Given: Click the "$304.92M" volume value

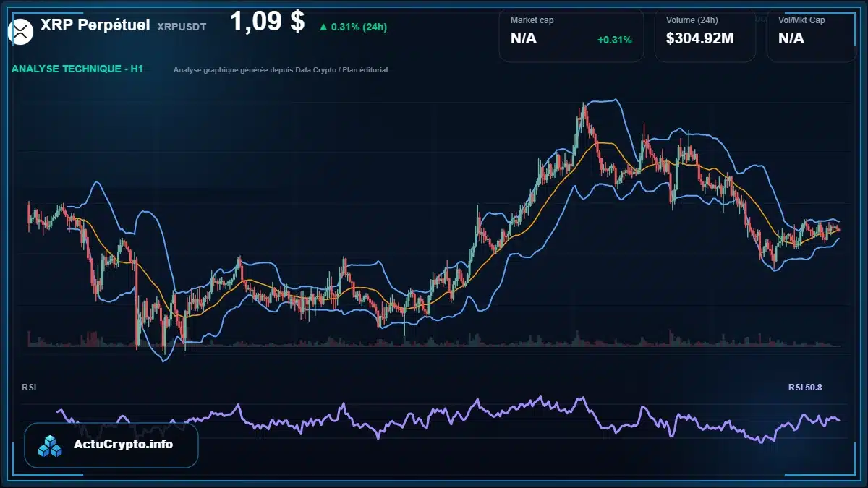Looking at the screenshot, I should (699, 39).
